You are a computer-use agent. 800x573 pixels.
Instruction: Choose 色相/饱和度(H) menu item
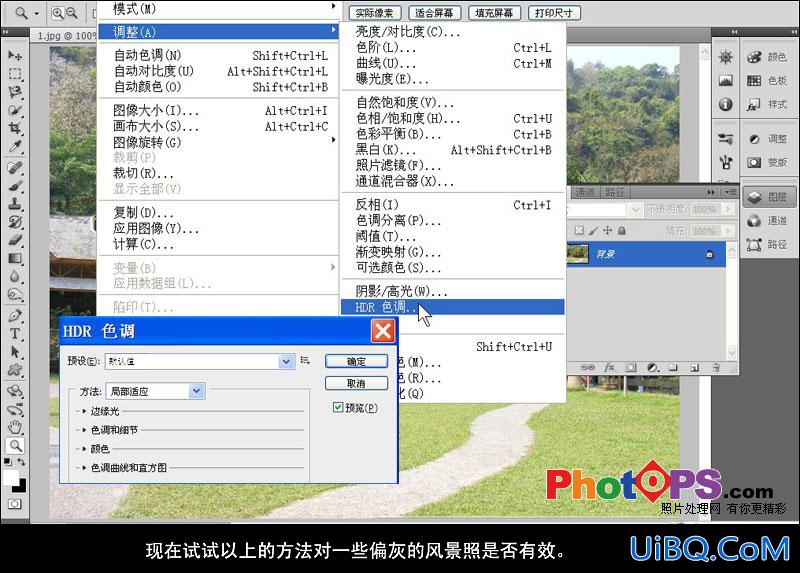click(x=453, y=119)
